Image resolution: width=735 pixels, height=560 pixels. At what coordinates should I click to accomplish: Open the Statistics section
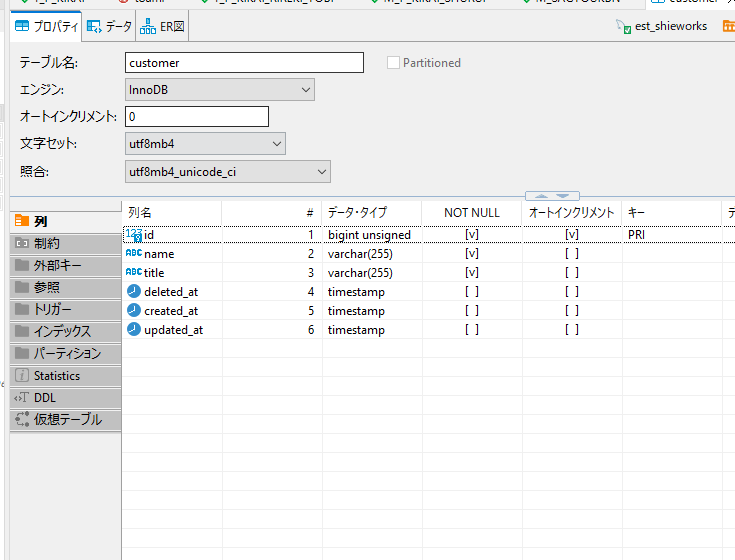66,375
